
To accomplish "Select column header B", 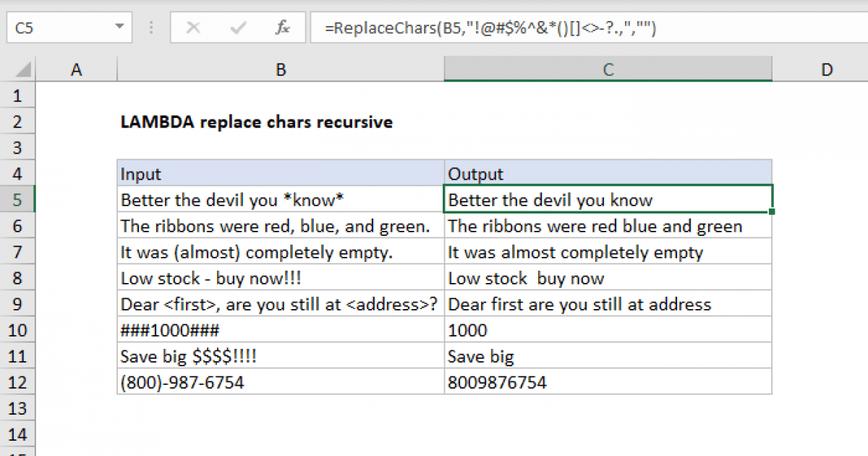I will 281,69.
